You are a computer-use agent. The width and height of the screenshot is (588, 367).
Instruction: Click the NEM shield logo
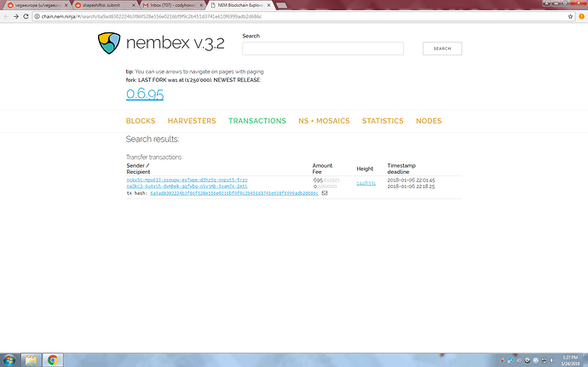pos(109,43)
